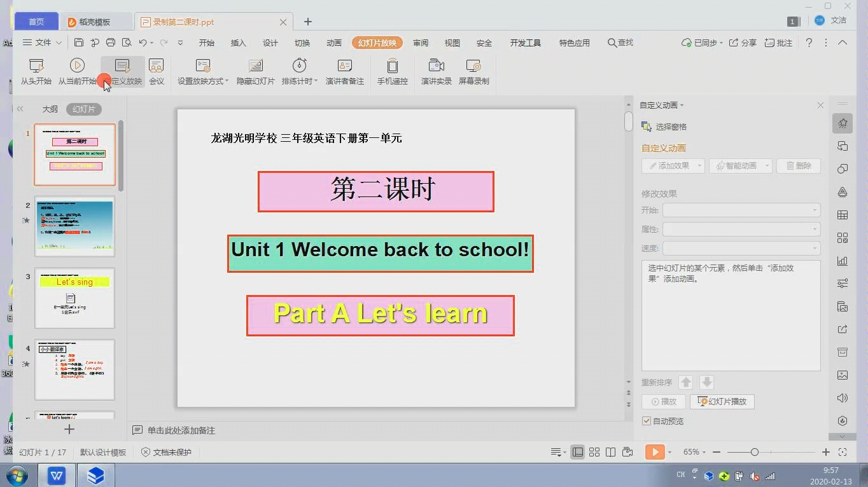Image resolution: width=868 pixels, height=487 pixels.
Task: Click 删除 delete button in animation pane
Action: pos(799,165)
